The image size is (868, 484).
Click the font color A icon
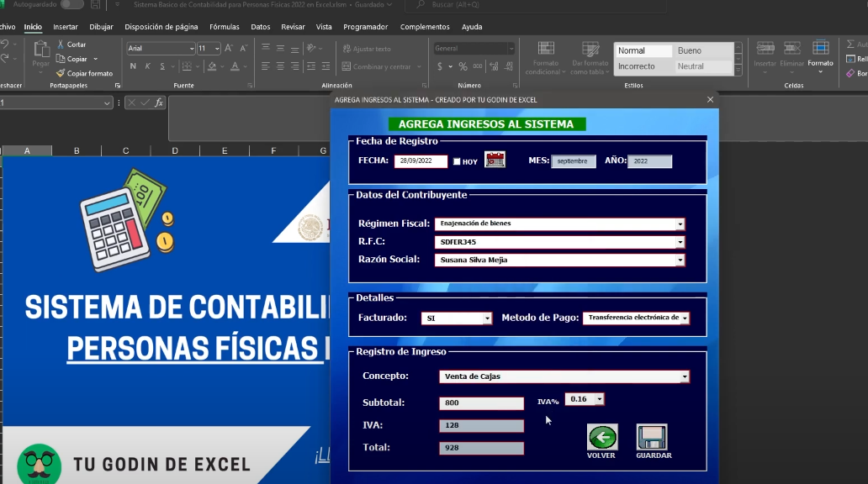(x=235, y=66)
